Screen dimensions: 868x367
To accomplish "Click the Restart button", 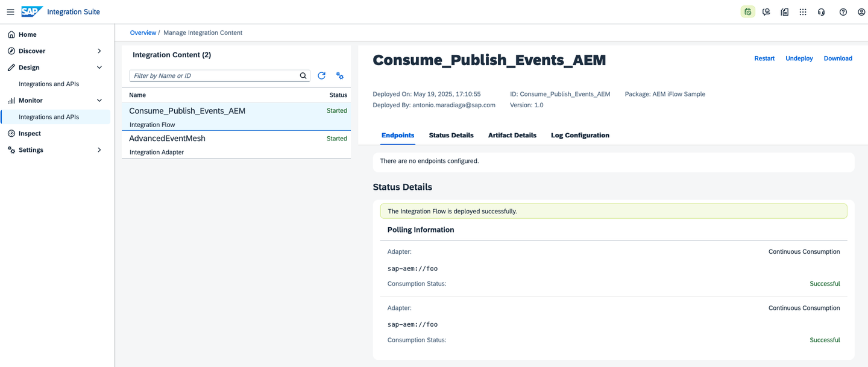I will coord(764,58).
